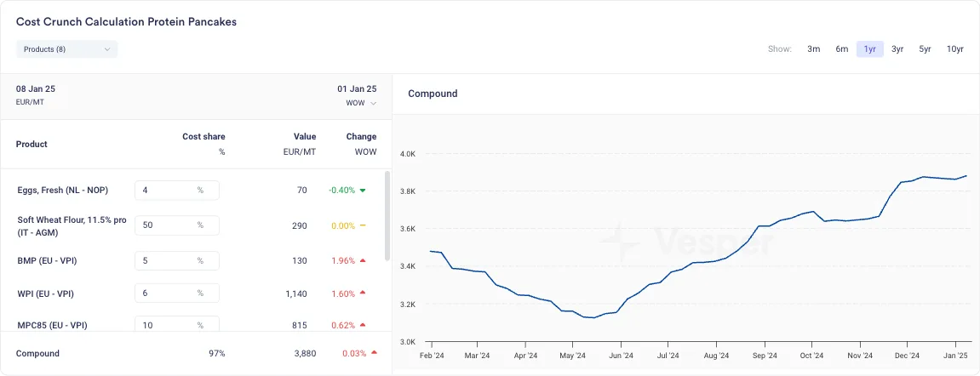Click the compound line near Dec '24
Viewport: 980px width, 376px height.
pos(906,181)
